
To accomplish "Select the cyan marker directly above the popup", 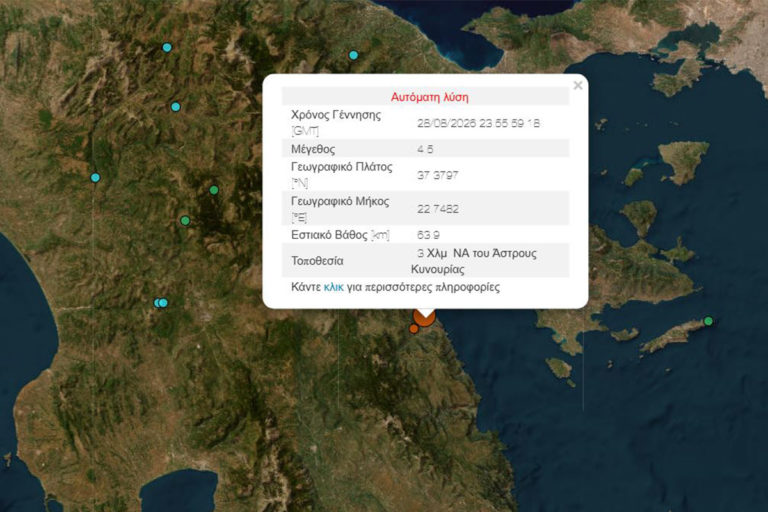I will click(354, 55).
